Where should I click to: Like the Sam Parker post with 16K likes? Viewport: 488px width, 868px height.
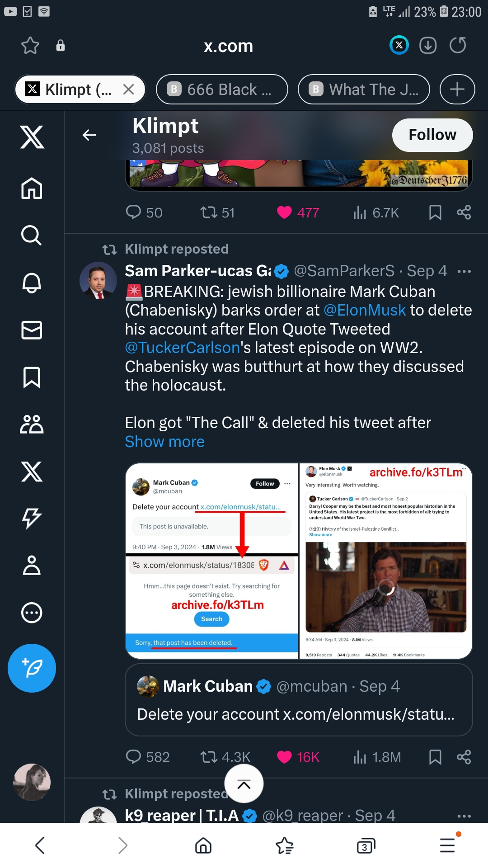click(284, 757)
